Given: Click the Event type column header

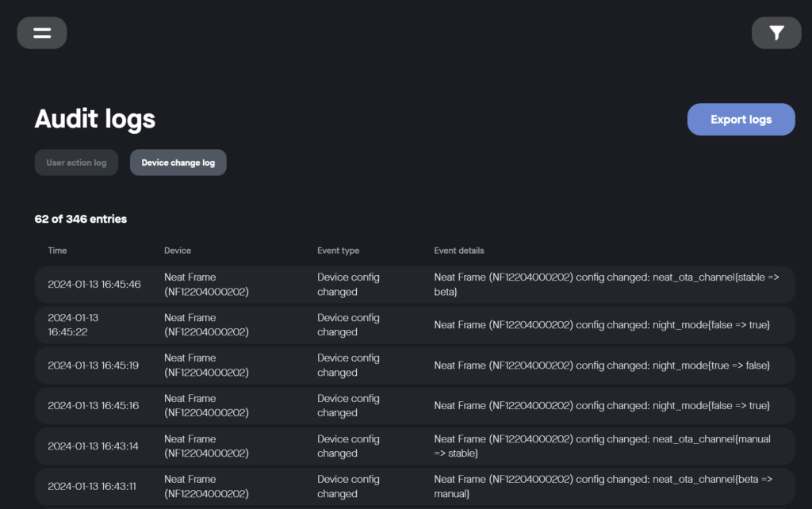Looking at the screenshot, I should point(338,251).
